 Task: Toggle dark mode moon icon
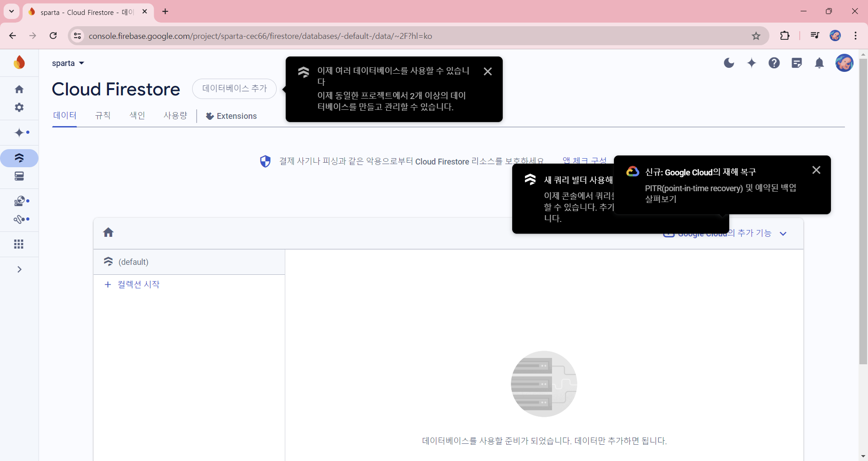click(729, 63)
